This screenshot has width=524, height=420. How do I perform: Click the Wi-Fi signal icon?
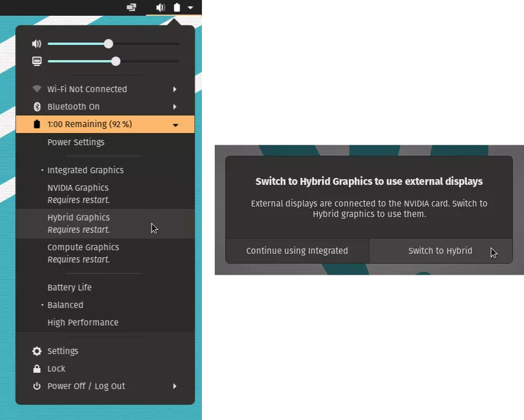pos(37,89)
